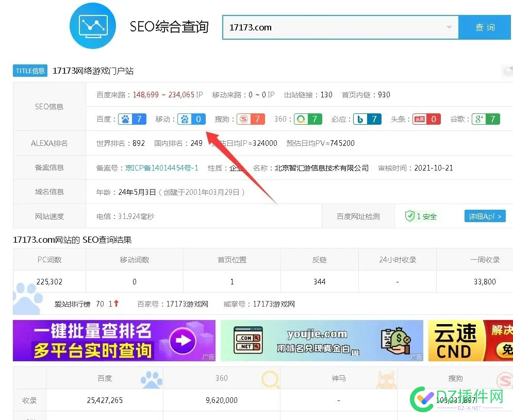Click the 搜狗 column header in index table
The image size is (513, 420).
455,378
